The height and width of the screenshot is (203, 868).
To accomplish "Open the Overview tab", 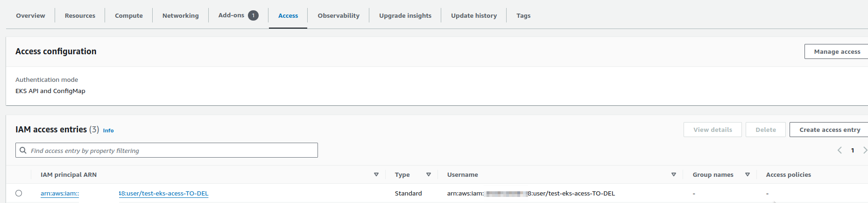I will pos(30,15).
